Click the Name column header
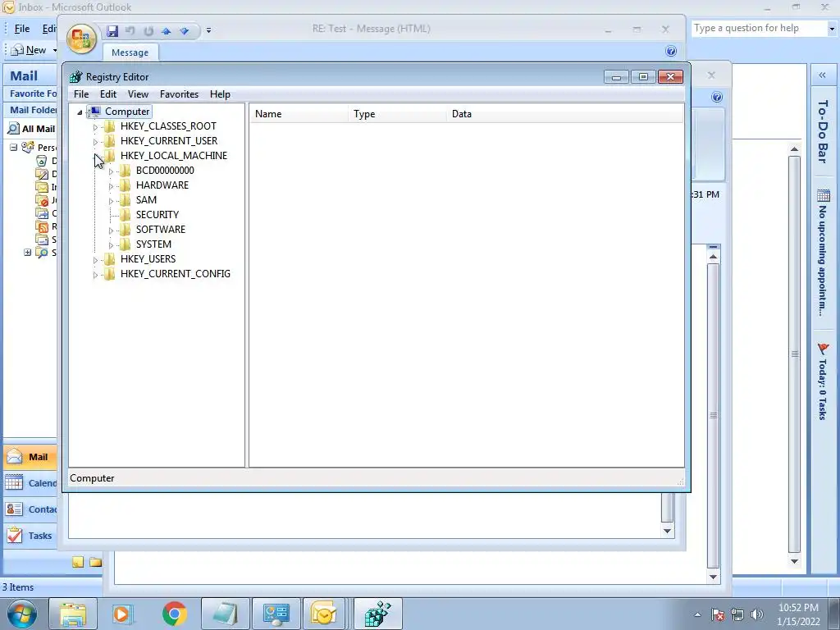The width and height of the screenshot is (840, 630). 299,113
